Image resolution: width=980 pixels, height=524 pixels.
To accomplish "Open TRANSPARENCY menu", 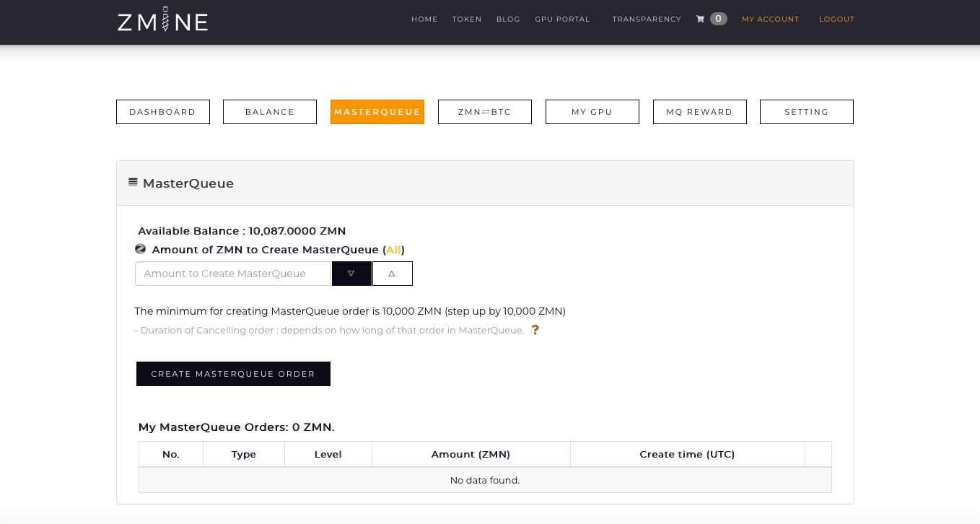I will click(x=647, y=19).
